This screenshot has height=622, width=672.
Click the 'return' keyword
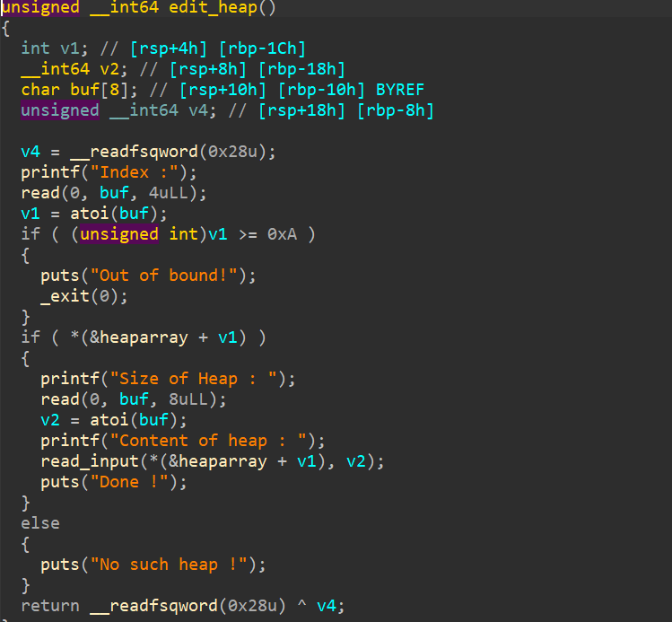click(50, 606)
